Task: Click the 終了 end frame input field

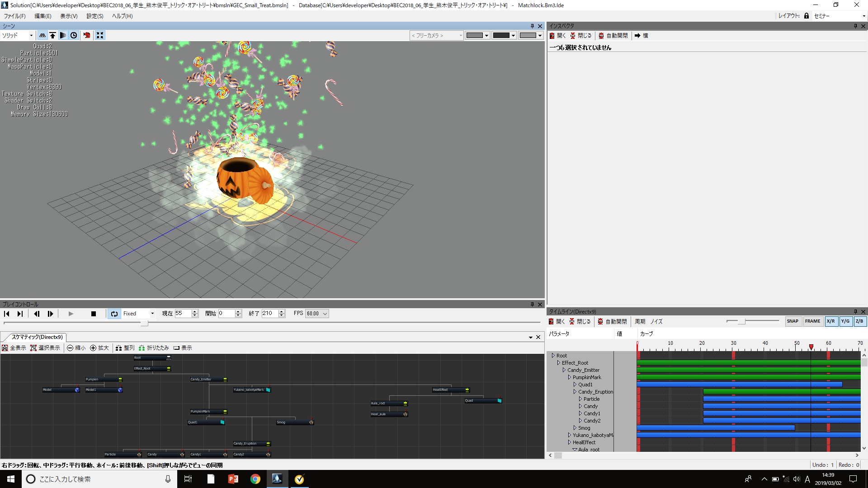Action: point(269,314)
